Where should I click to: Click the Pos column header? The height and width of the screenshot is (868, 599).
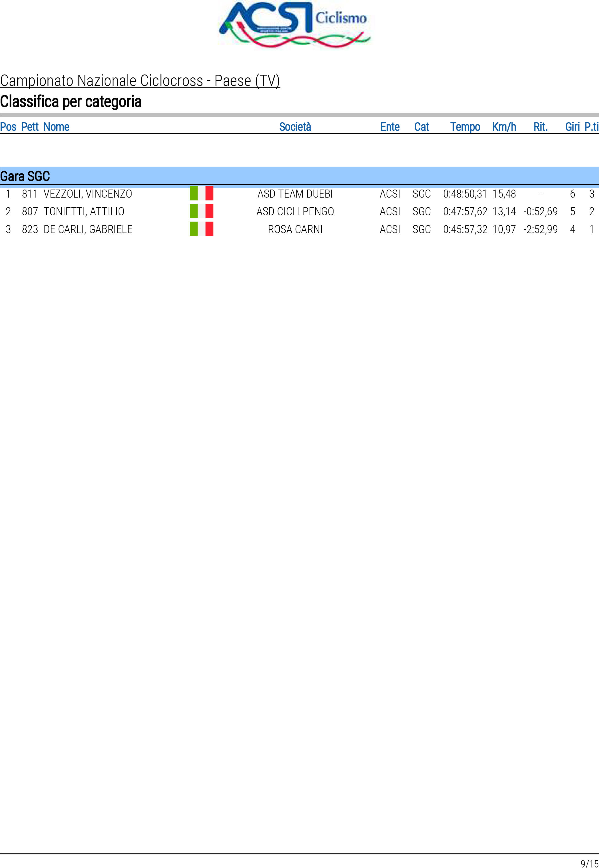tap(8, 127)
